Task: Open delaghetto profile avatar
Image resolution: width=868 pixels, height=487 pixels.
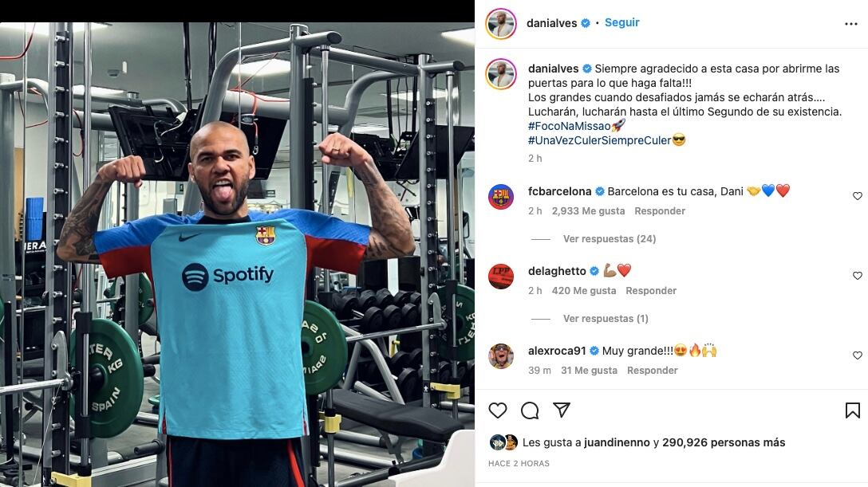Action: [501, 277]
